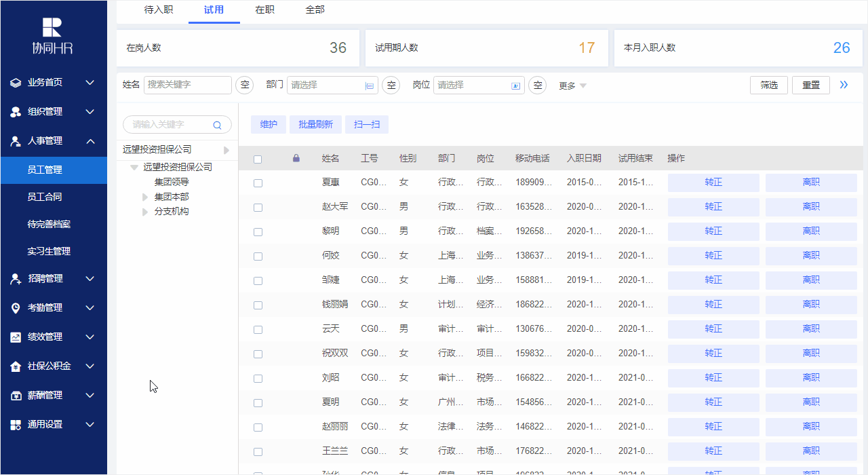This screenshot has height=475, width=868.
Task: Check the row for 夏惠
Action: pyautogui.click(x=258, y=183)
